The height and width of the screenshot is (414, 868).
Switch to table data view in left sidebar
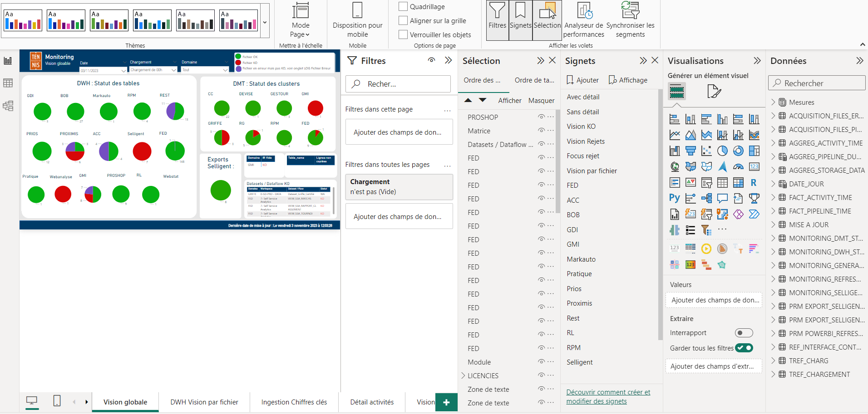click(8, 83)
